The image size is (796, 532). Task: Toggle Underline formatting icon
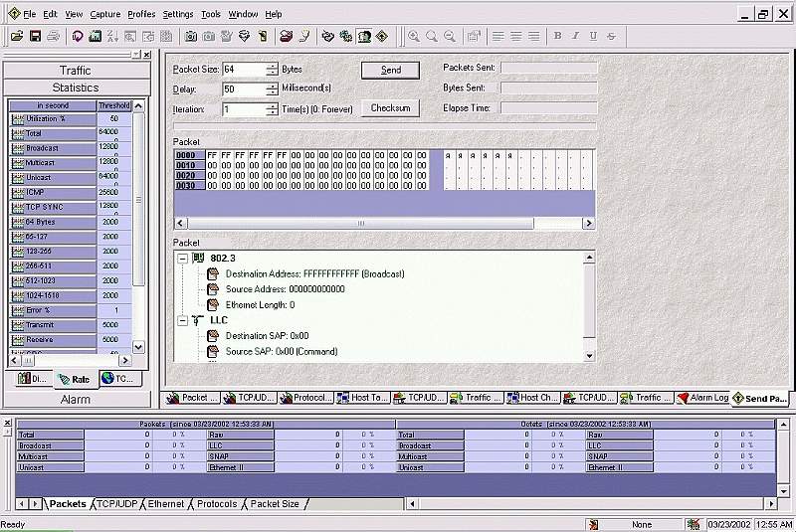pyautogui.click(x=593, y=36)
